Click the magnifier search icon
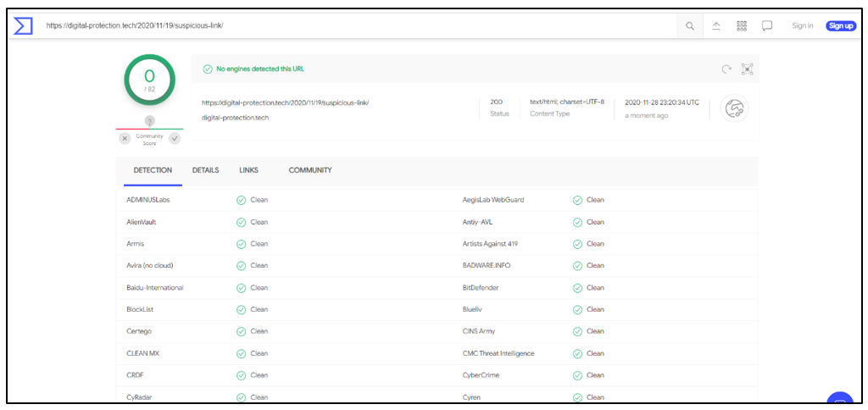Viewport: 868px width, 410px height. 690,25
